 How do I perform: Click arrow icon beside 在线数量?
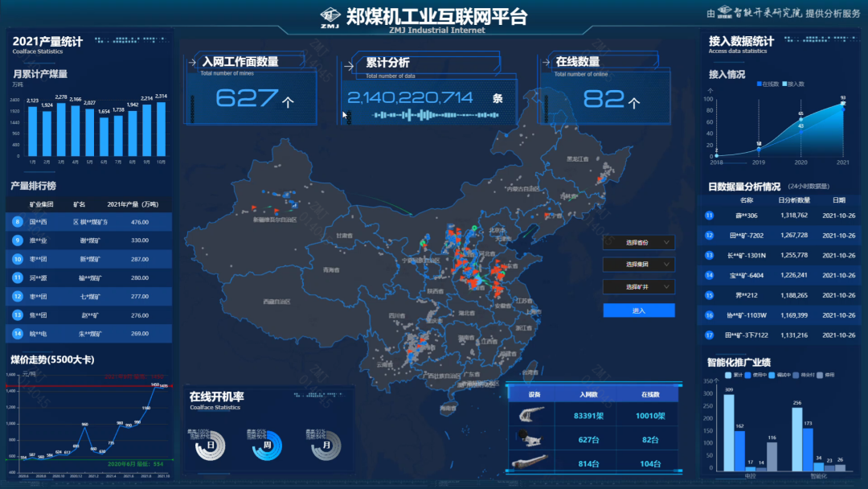[x=546, y=63]
